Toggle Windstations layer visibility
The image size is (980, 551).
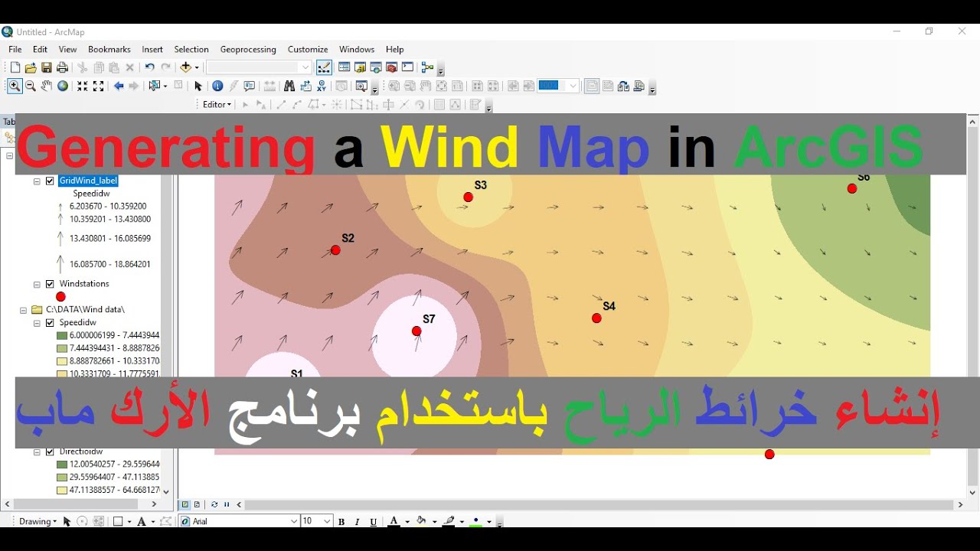[50, 284]
